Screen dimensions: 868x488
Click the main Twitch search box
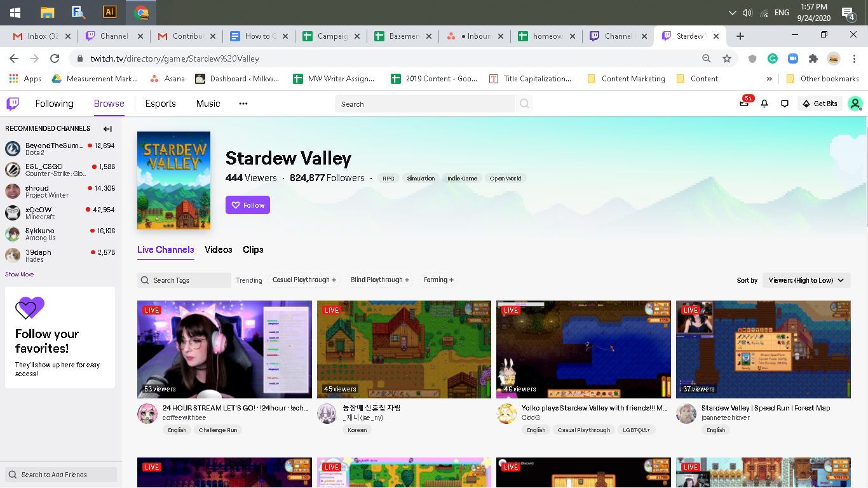[425, 104]
